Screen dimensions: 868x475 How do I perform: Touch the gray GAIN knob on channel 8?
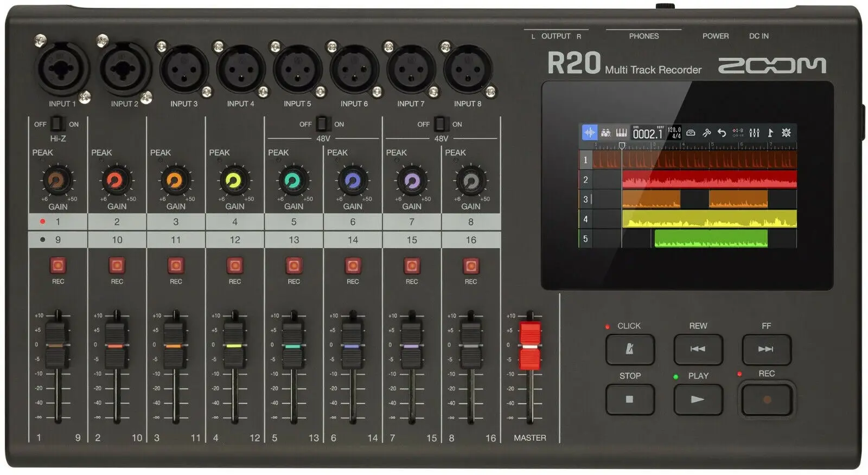tap(471, 181)
